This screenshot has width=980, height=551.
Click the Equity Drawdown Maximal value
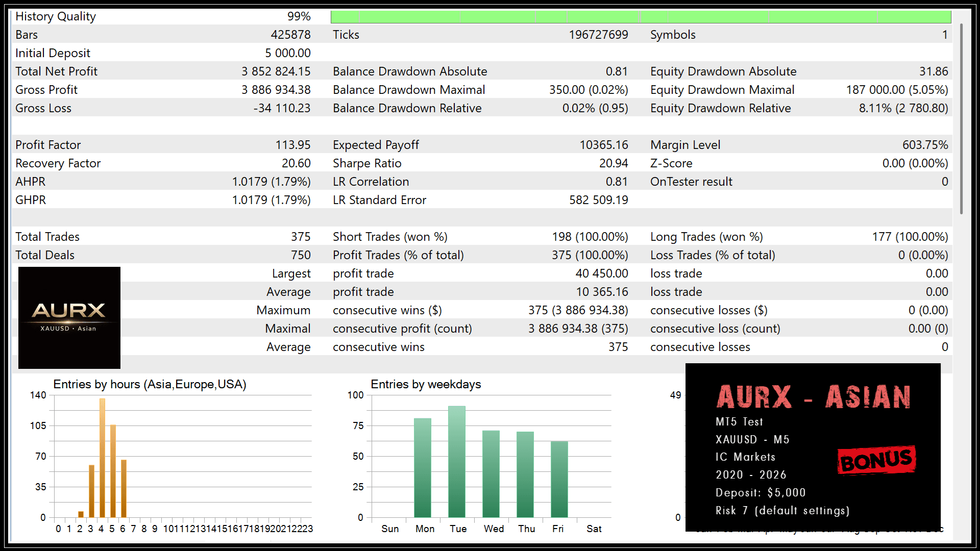[897, 90]
